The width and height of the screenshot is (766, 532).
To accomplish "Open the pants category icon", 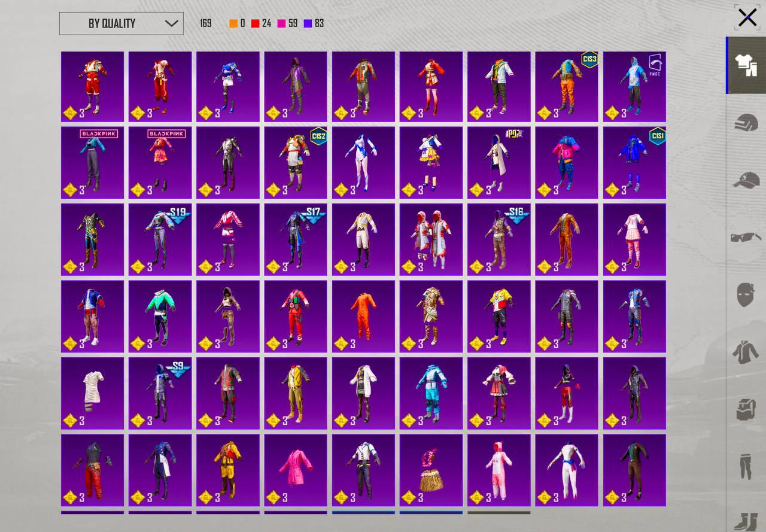I will tap(746, 467).
